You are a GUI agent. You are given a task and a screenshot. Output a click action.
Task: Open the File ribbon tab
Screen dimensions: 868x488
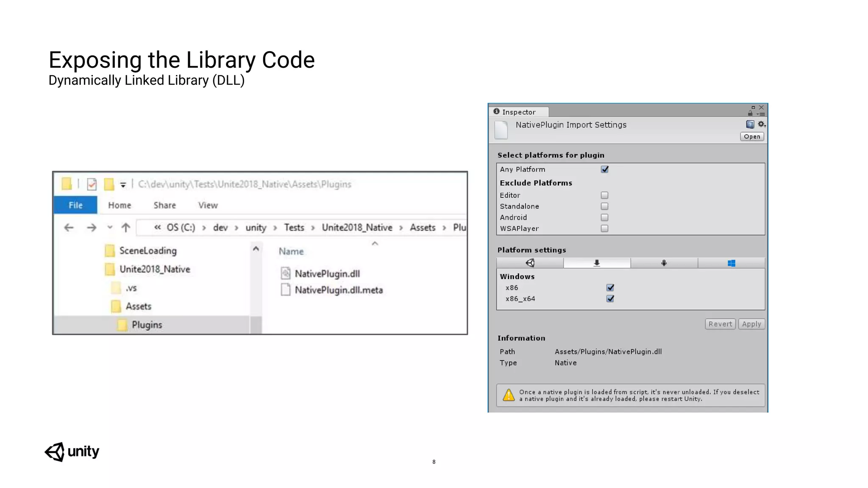coord(75,205)
